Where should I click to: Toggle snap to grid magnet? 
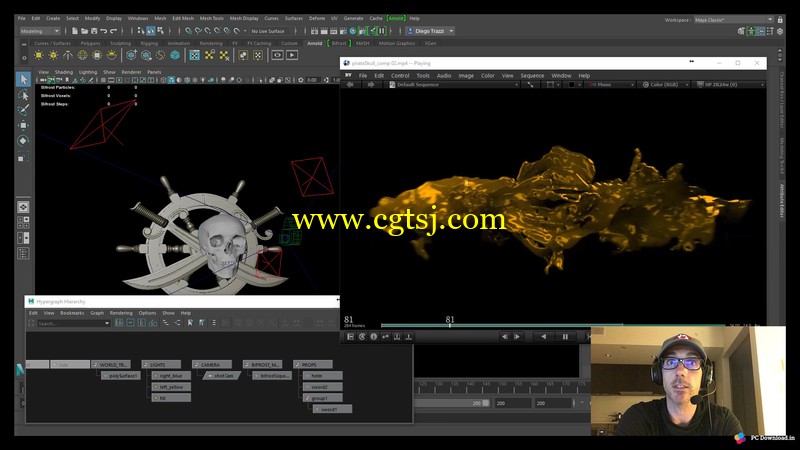pyautogui.click(x=188, y=31)
